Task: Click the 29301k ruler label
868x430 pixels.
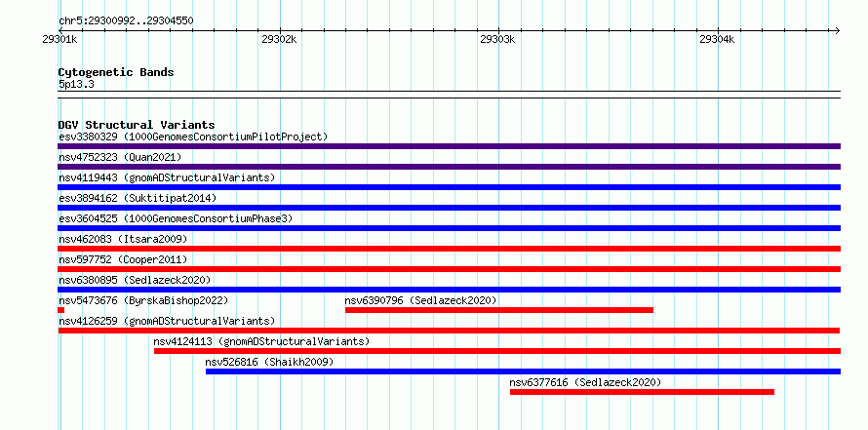Action: click(x=59, y=39)
